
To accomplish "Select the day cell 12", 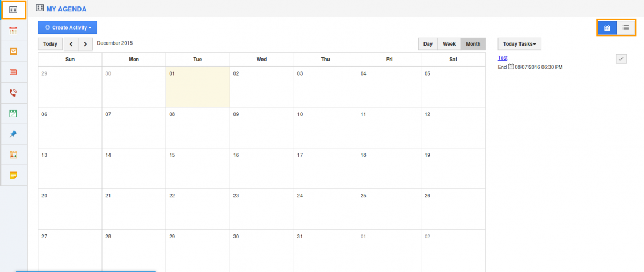I will click(x=453, y=128).
